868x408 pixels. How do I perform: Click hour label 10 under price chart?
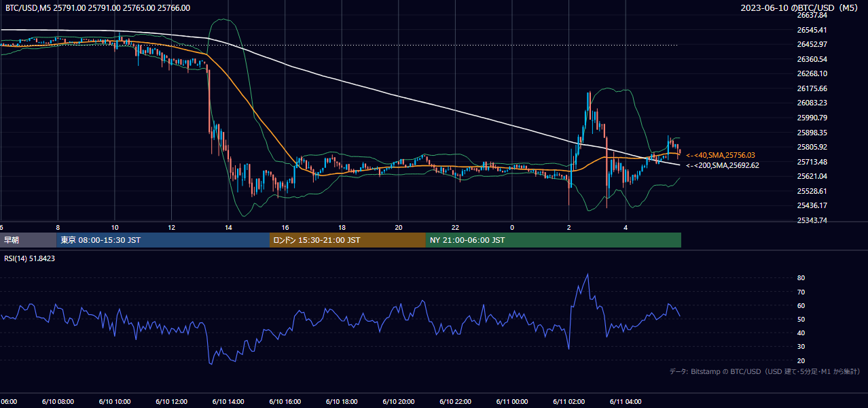tap(115, 227)
